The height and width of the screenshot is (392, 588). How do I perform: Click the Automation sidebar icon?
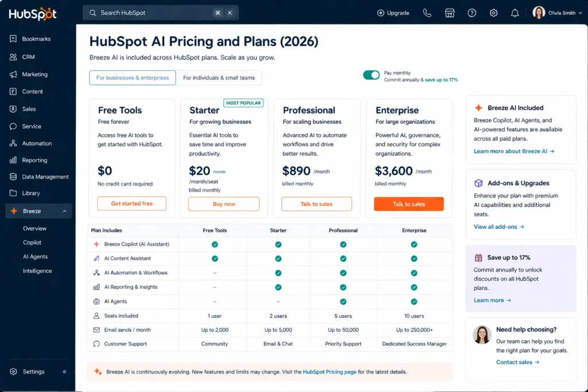point(13,143)
